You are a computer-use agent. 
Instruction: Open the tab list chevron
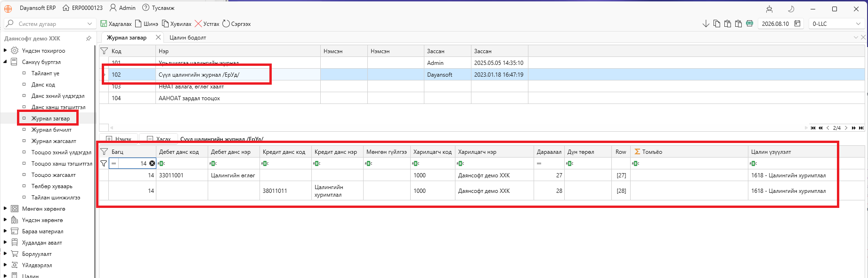click(856, 37)
